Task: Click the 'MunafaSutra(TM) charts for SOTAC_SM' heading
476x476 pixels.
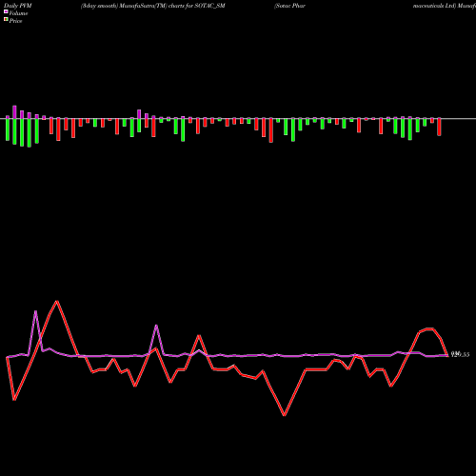Action: pos(172,6)
